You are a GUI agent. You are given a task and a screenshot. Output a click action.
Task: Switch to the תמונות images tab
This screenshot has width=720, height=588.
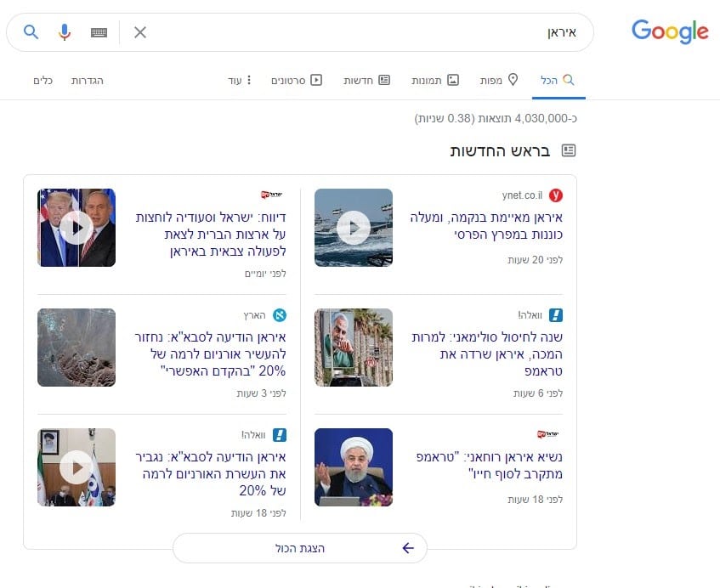tap(435, 81)
